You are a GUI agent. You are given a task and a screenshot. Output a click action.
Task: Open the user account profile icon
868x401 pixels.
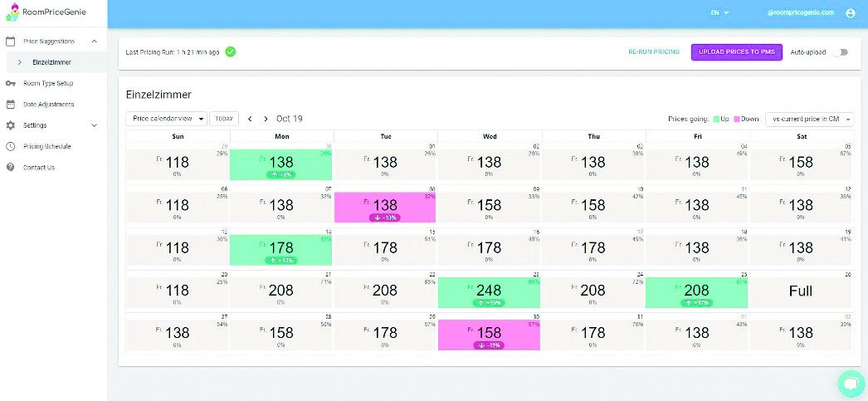pyautogui.click(x=850, y=13)
